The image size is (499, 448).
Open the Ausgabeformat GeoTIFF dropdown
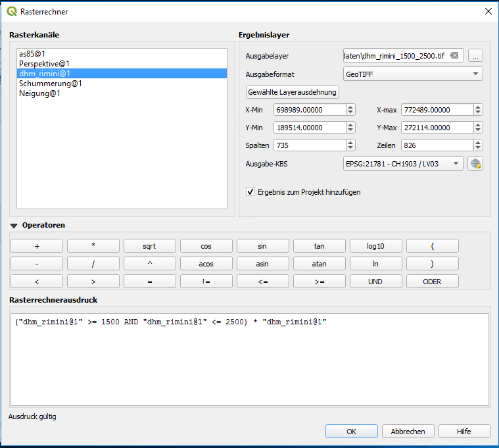(x=413, y=74)
